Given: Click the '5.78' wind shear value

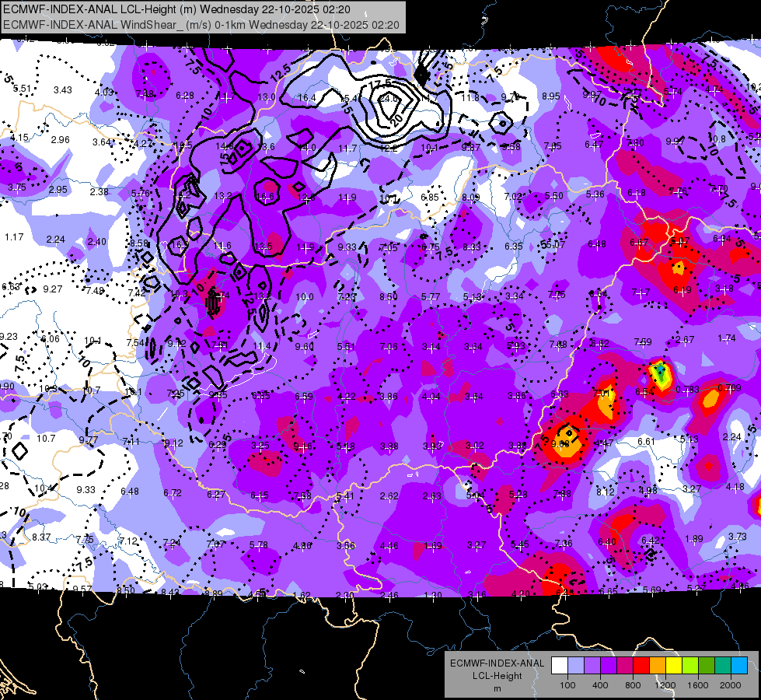Looking at the screenshot, I should (x=259, y=545).
